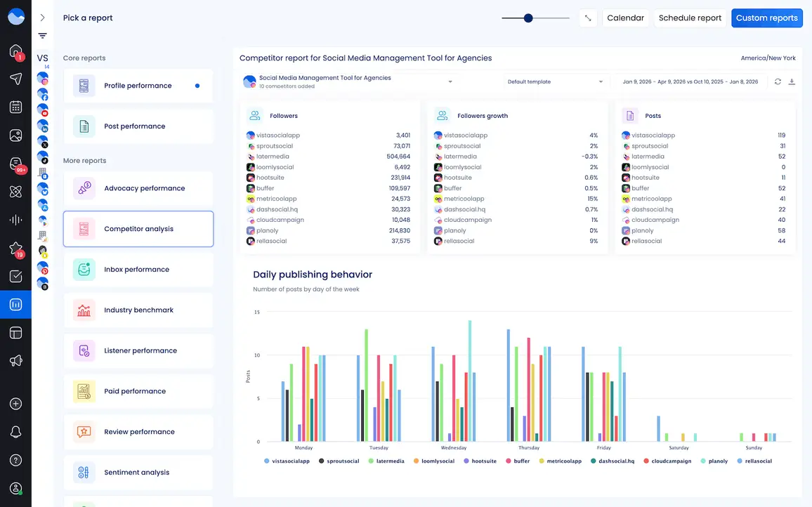This screenshot has height=507, width=812.
Task: Open the notifications bell icon
Action: pyautogui.click(x=15, y=431)
